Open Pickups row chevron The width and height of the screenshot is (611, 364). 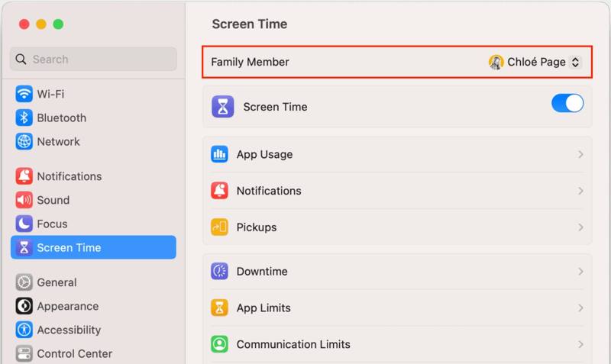click(x=580, y=227)
